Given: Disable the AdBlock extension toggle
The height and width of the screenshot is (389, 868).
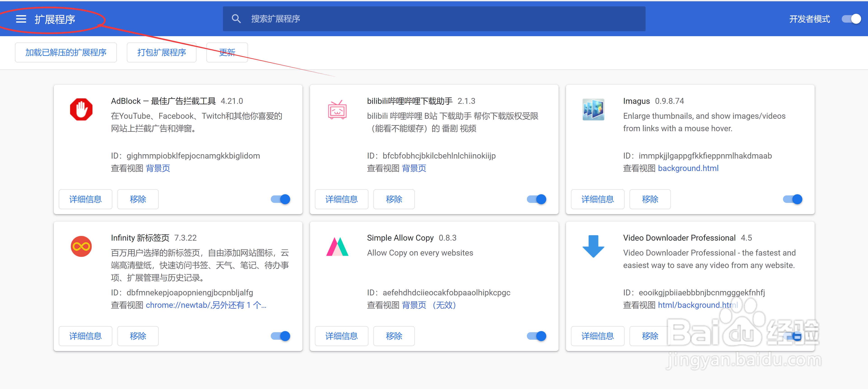Looking at the screenshot, I should [280, 199].
